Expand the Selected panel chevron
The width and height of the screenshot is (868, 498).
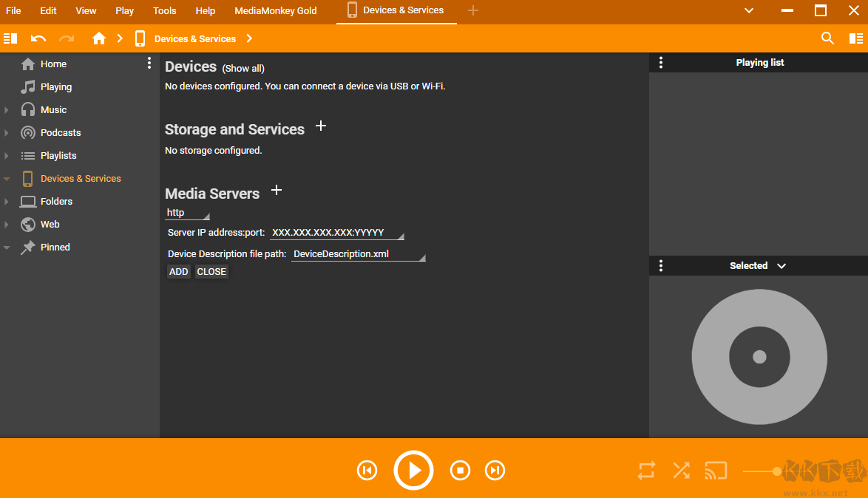781,266
